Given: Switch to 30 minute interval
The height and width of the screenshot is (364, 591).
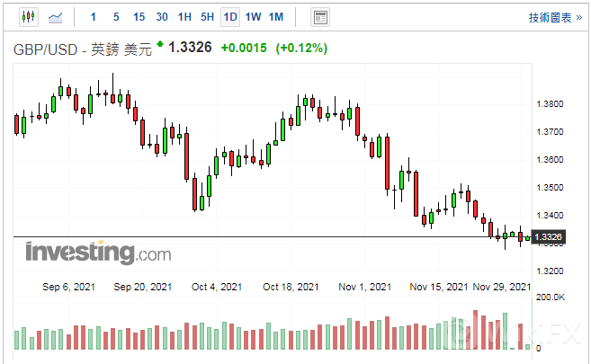Looking at the screenshot, I should [x=162, y=17].
